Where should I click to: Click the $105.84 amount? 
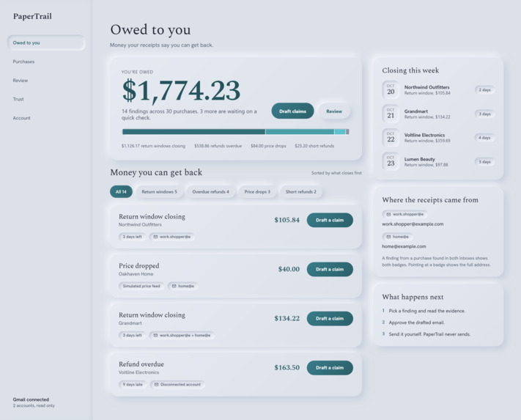click(x=287, y=220)
